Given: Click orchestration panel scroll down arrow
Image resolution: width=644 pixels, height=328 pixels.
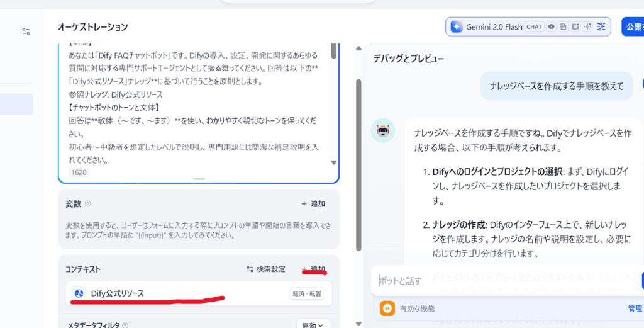Looking at the screenshot, I should pos(358,324).
